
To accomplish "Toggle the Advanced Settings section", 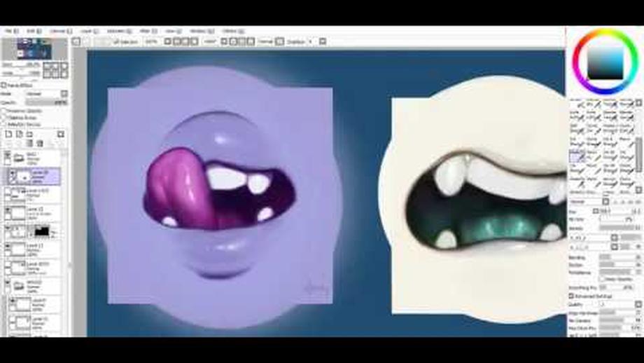I will [573, 296].
